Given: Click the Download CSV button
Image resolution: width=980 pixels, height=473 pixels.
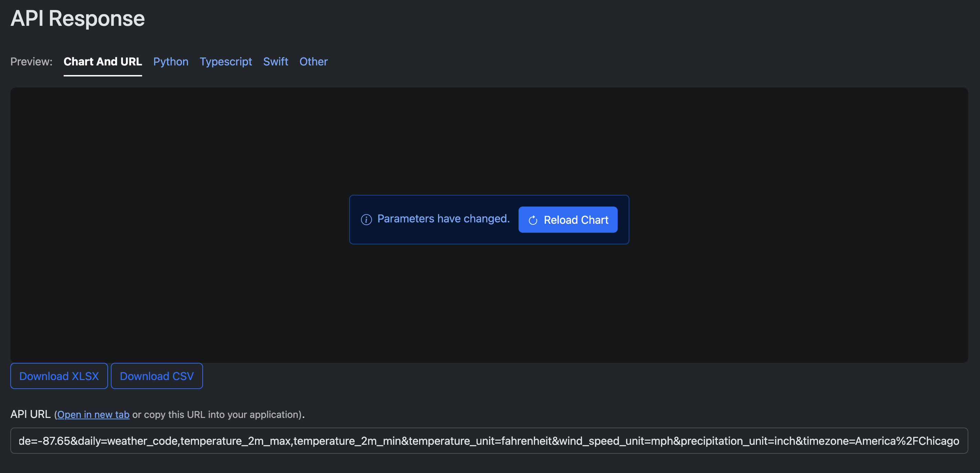Looking at the screenshot, I should tap(157, 376).
